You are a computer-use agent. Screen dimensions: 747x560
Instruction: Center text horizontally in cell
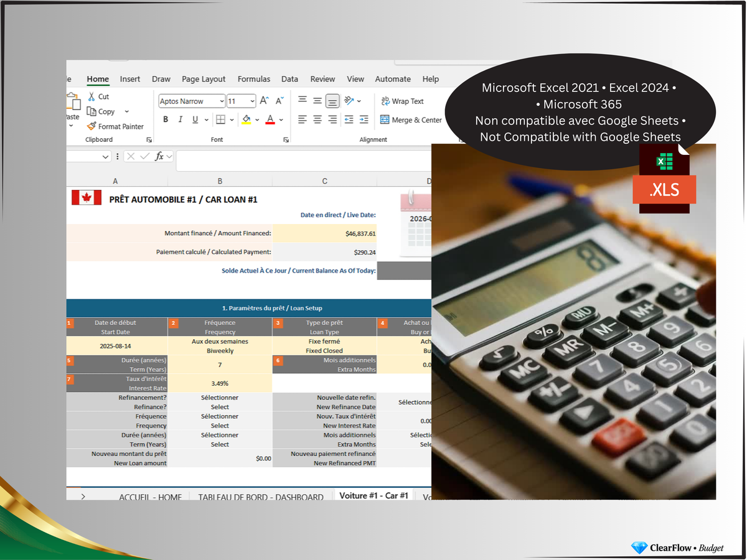tap(317, 119)
